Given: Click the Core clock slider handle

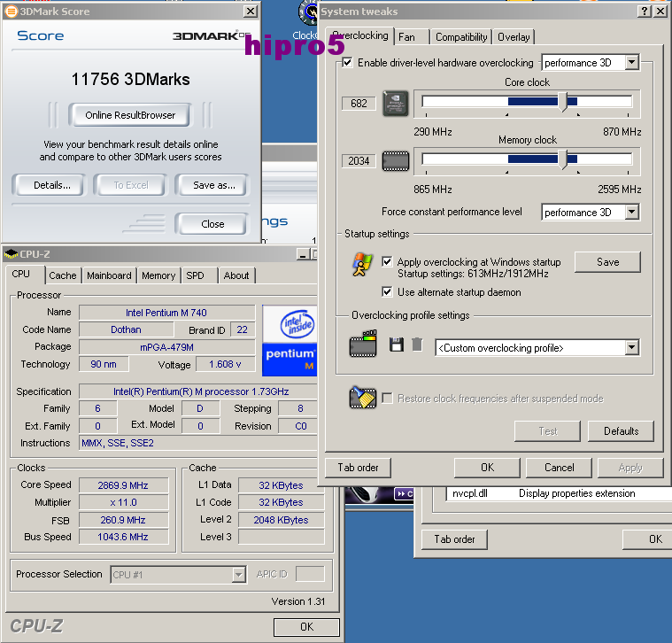Looking at the screenshot, I should (563, 102).
